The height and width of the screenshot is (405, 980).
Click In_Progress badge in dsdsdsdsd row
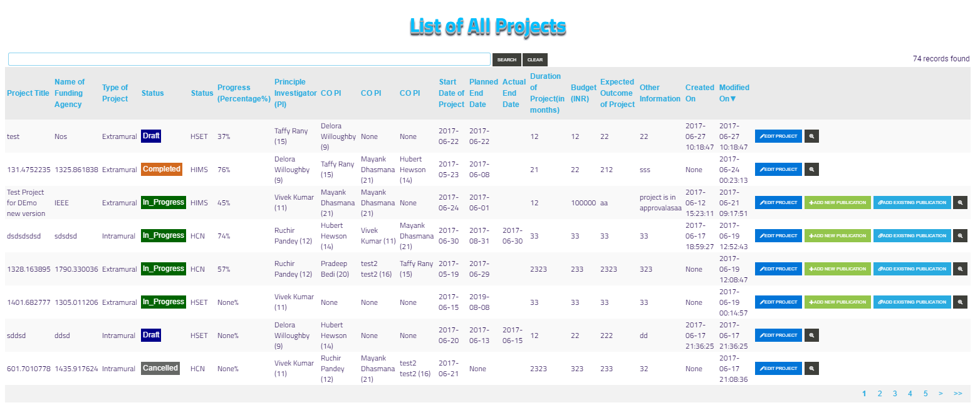164,235
